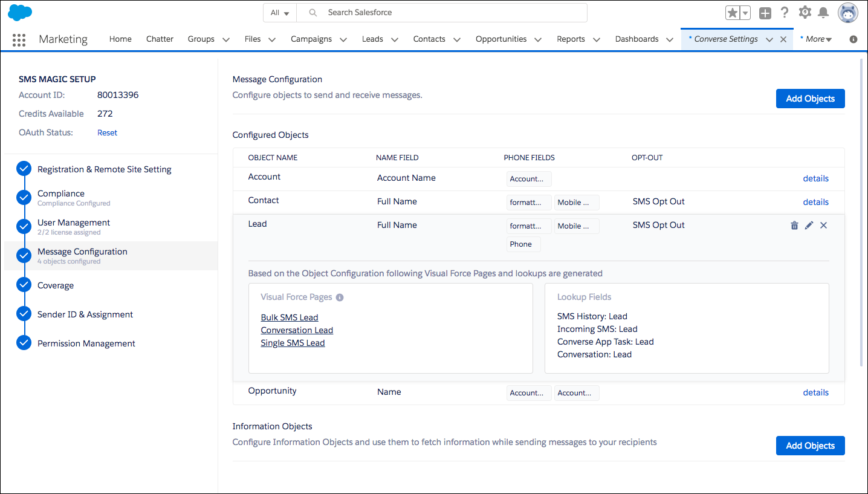
Task: Click the Permission Management step checkmark icon
Action: point(24,343)
